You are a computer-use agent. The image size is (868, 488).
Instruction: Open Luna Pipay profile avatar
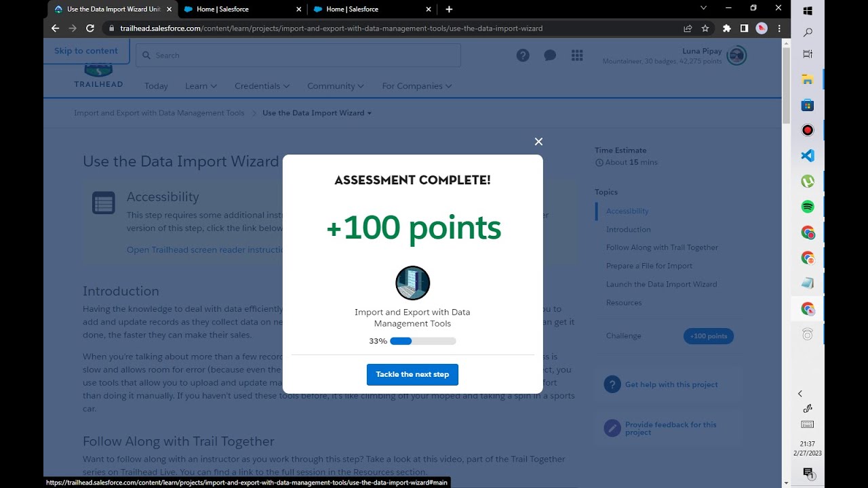click(x=736, y=56)
